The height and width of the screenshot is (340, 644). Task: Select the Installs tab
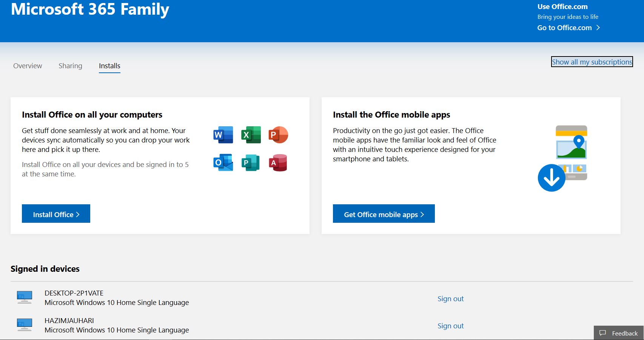coord(109,66)
